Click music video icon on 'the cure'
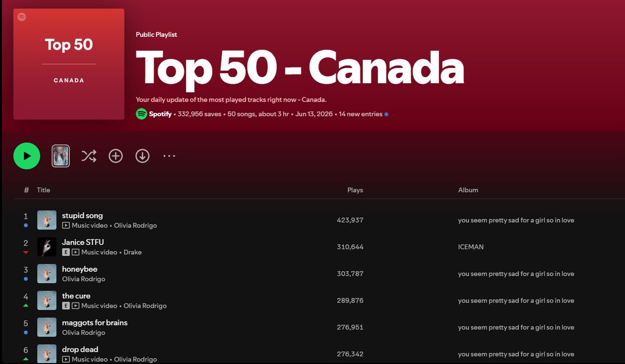The height and width of the screenshot is (364, 625). (x=76, y=306)
